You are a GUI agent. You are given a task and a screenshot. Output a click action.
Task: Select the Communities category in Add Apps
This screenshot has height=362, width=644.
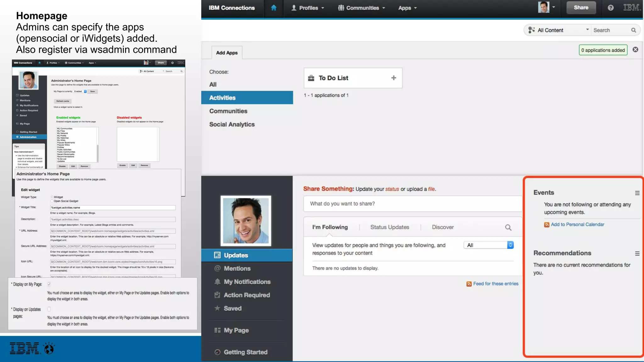[x=228, y=111]
